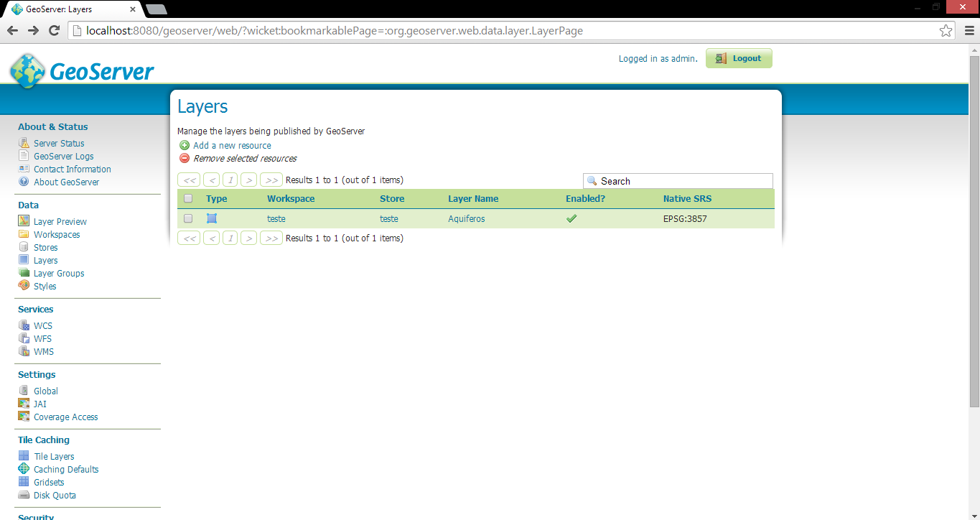Click the Contact Information card icon
Screen dimensions: 980x520
click(24, 169)
